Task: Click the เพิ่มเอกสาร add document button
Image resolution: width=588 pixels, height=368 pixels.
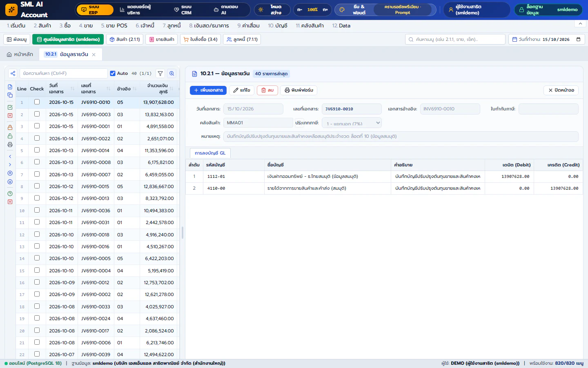Action: tap(208, 90)
